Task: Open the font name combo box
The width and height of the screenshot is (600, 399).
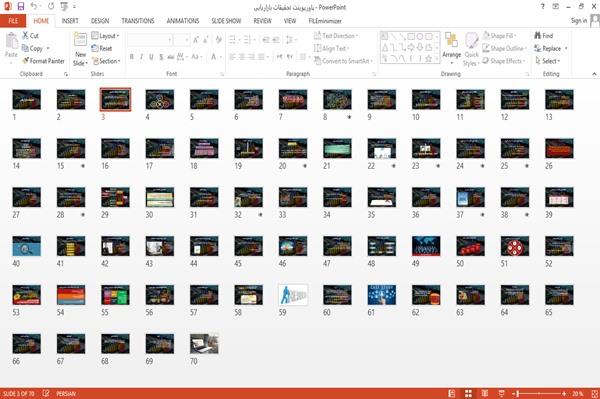Action: pos(150,40)
